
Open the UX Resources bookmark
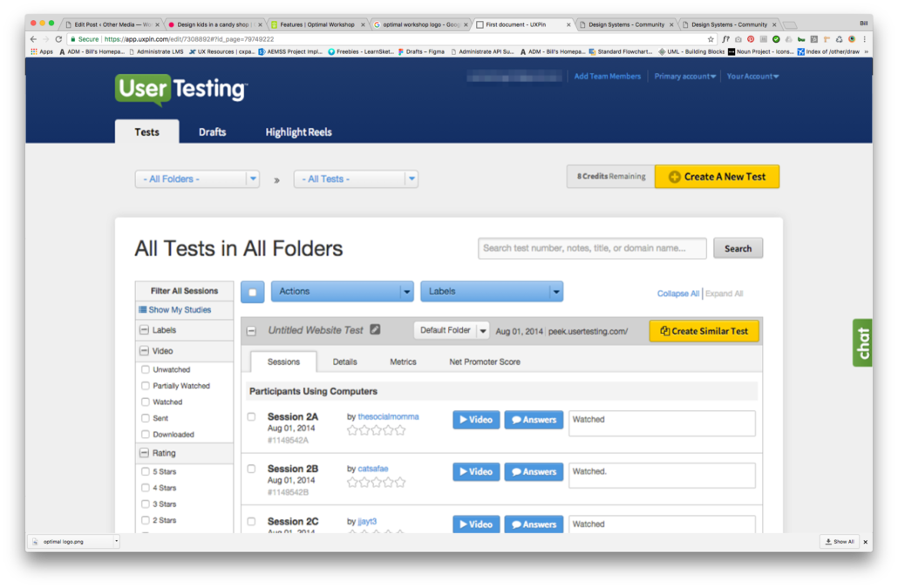[221, 51]
